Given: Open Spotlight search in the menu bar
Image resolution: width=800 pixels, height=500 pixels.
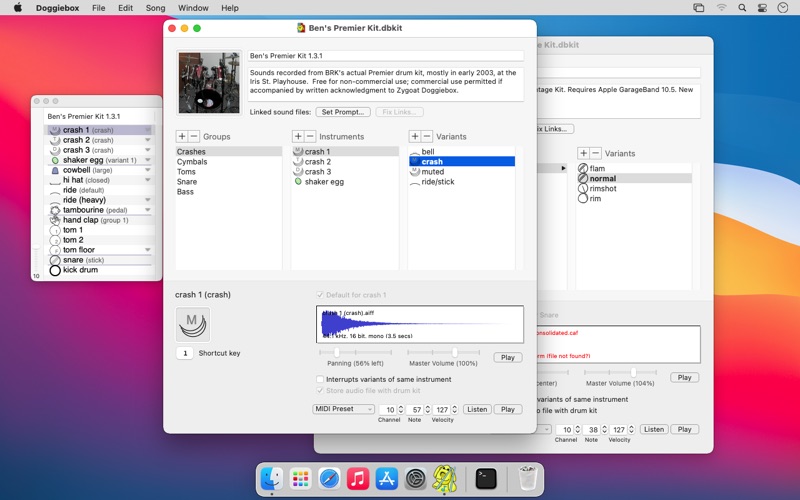Looking at the screenshot, I should 742,8.
